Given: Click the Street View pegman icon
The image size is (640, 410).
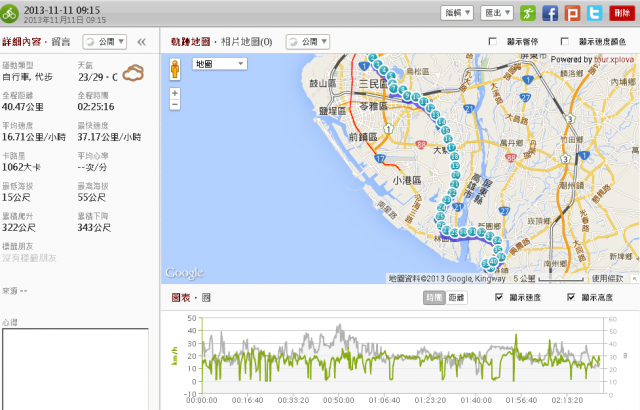Looking at the screenshot, I should pos(175,69).
